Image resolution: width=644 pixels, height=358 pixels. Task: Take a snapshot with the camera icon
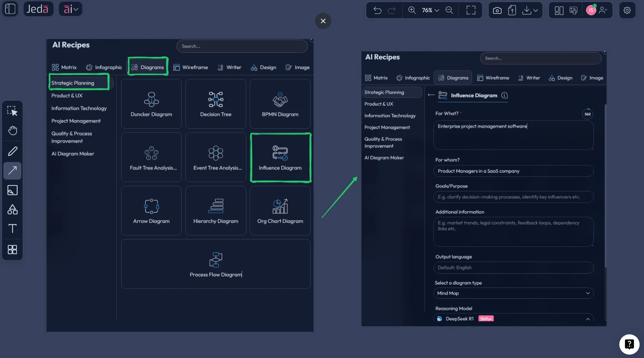coord(497,10)
